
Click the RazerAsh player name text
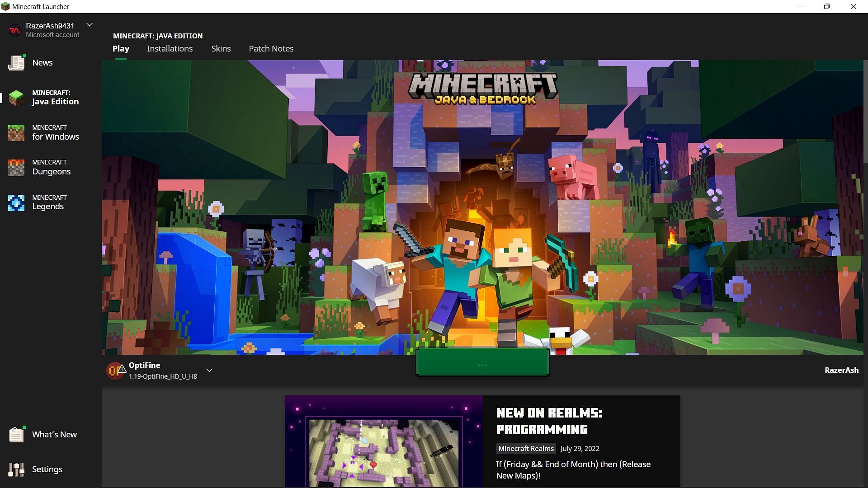(x=841, y=370)
